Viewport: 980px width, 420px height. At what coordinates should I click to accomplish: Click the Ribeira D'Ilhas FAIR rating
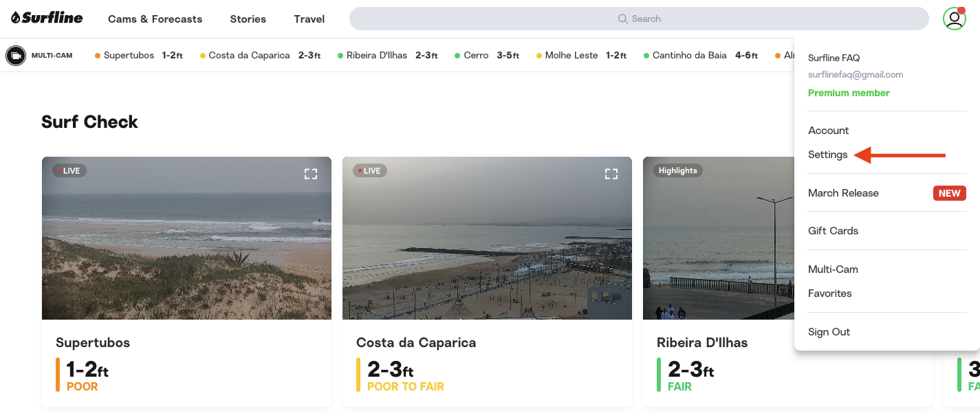679,386
